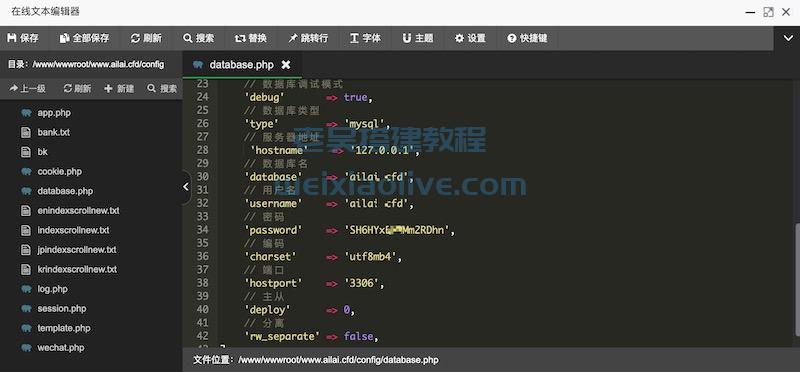The width and height of the screenshot is (800, 372).
Task: Go up with 上一级 in the file panel
Action: point(28,89)
